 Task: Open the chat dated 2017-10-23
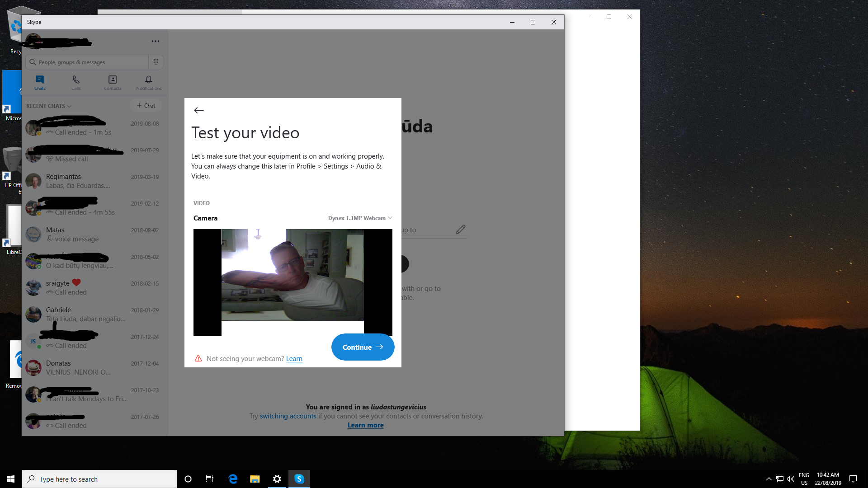coord(94,394)
